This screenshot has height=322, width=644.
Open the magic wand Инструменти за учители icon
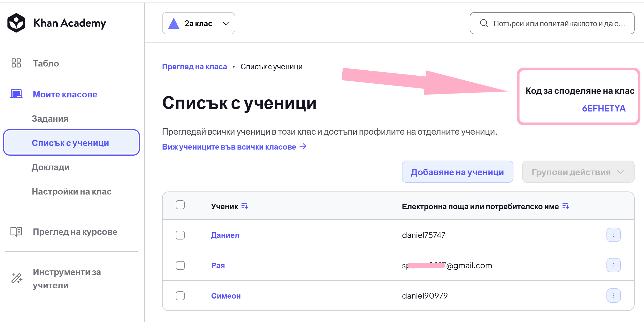click(x=17, y=278)
